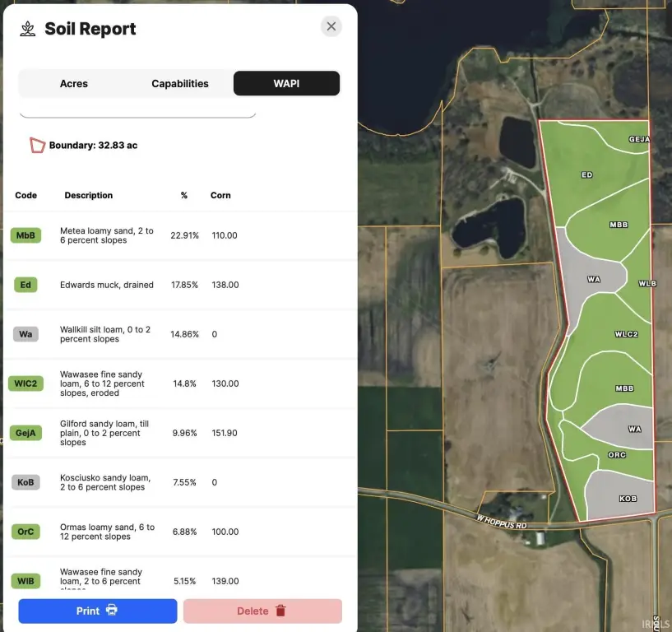672x632 pixels.
Task: Select the gray Wa soil code badge
Action: click(x=25, y=334)
